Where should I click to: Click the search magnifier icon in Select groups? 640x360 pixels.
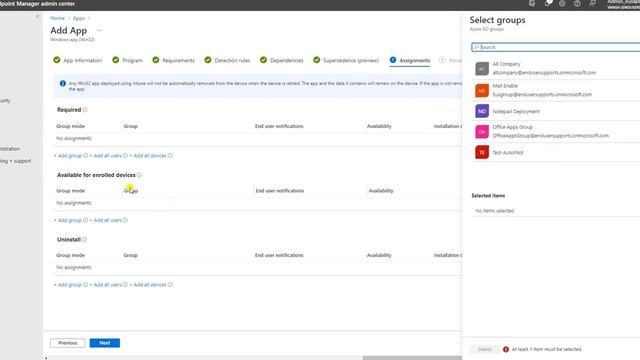point(476,47)
